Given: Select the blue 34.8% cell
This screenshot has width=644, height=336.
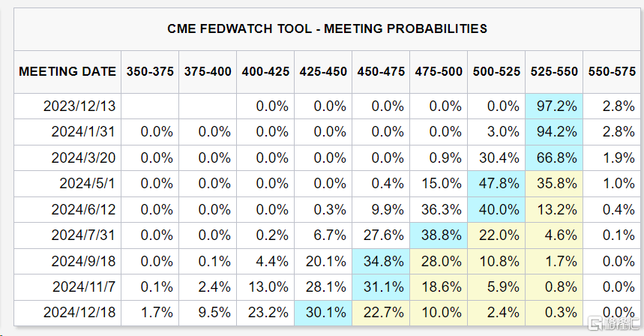Looking at the screenshot, I should pos(381,261).
